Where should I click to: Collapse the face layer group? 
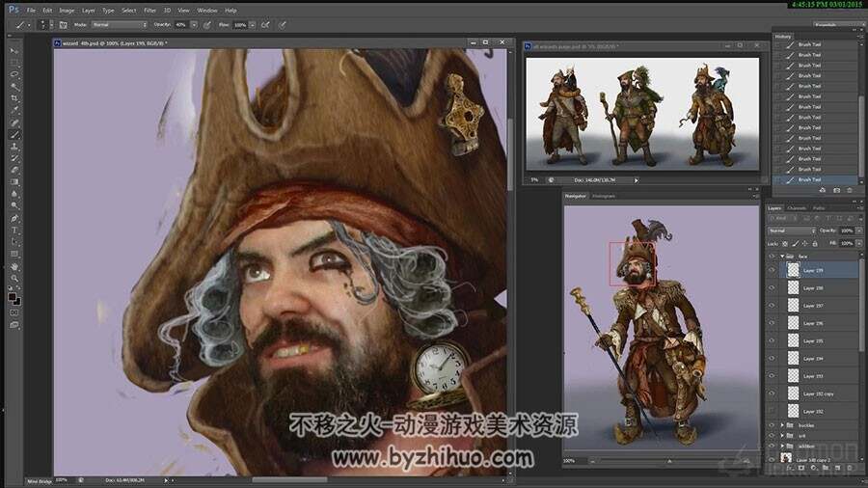[782, 257]
